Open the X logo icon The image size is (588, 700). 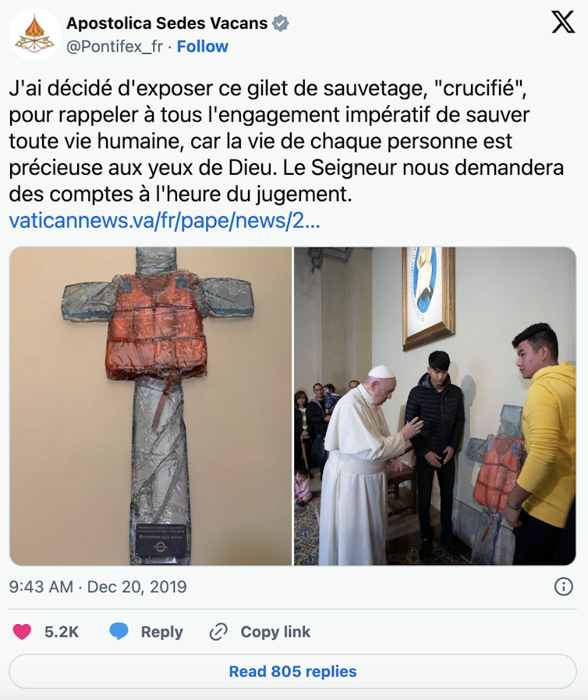(563, 23)
